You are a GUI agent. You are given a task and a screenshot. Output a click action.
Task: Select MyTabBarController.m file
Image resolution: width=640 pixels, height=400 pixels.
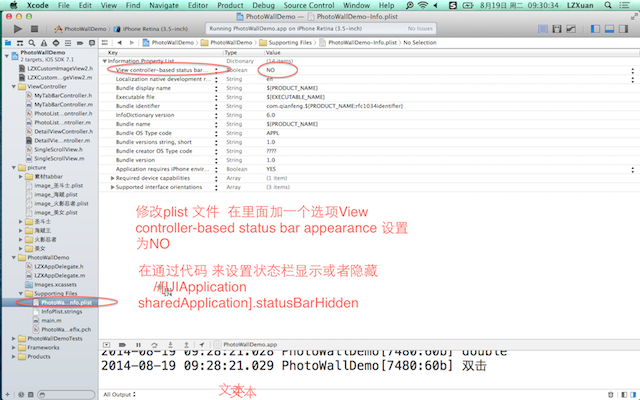tap(59, 104)
